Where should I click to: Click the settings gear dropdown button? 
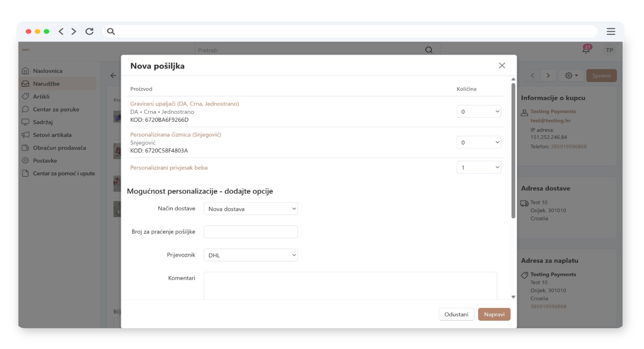(571, 76)
